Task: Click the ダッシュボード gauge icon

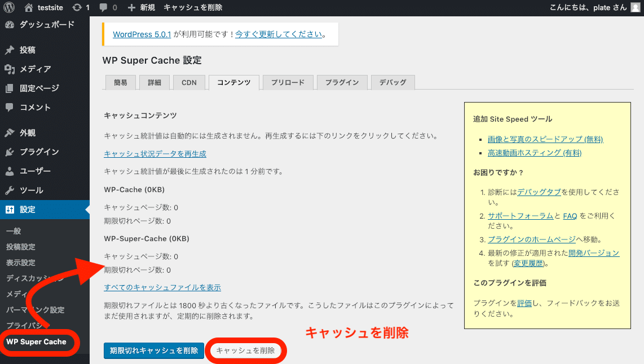Action: [x=10, y=25]
